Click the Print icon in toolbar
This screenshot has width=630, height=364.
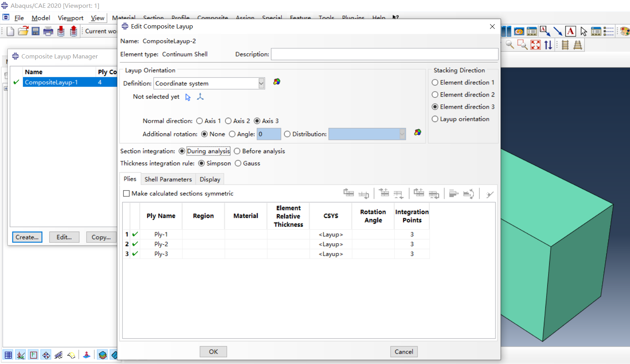(48, 31)
